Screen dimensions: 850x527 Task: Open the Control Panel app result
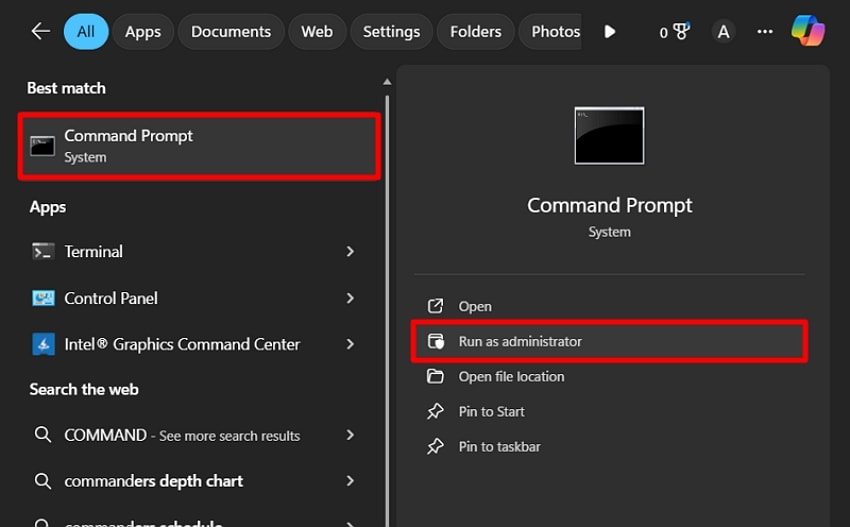[x=194, y=298]
